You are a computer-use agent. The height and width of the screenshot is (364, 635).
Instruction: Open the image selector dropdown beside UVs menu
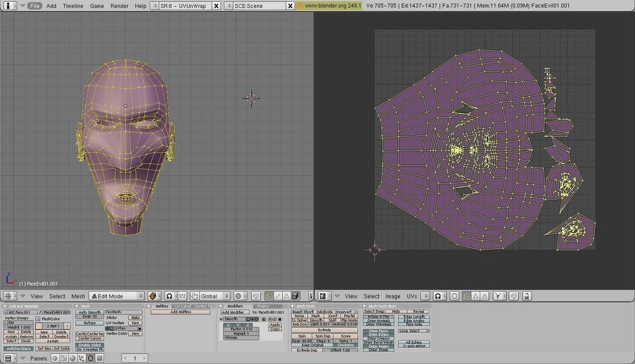click(x=425, y=296)
